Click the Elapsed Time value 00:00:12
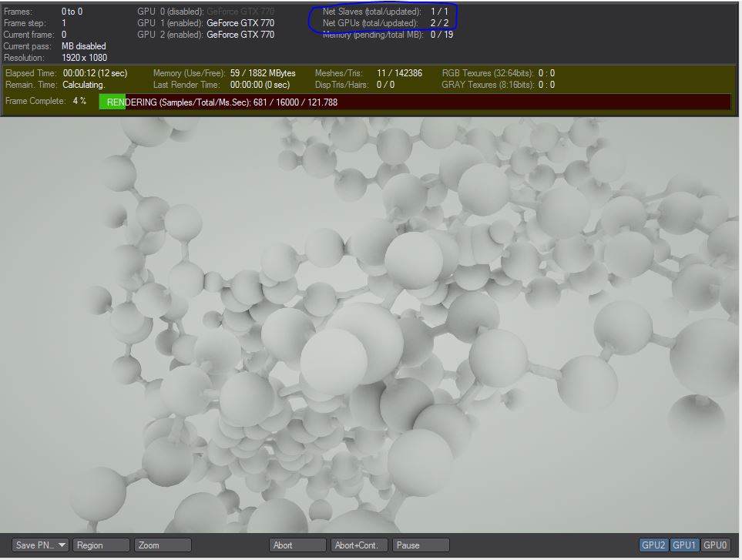Image resolution: width=742 pixels, height=560 pixels. point(95,73)
